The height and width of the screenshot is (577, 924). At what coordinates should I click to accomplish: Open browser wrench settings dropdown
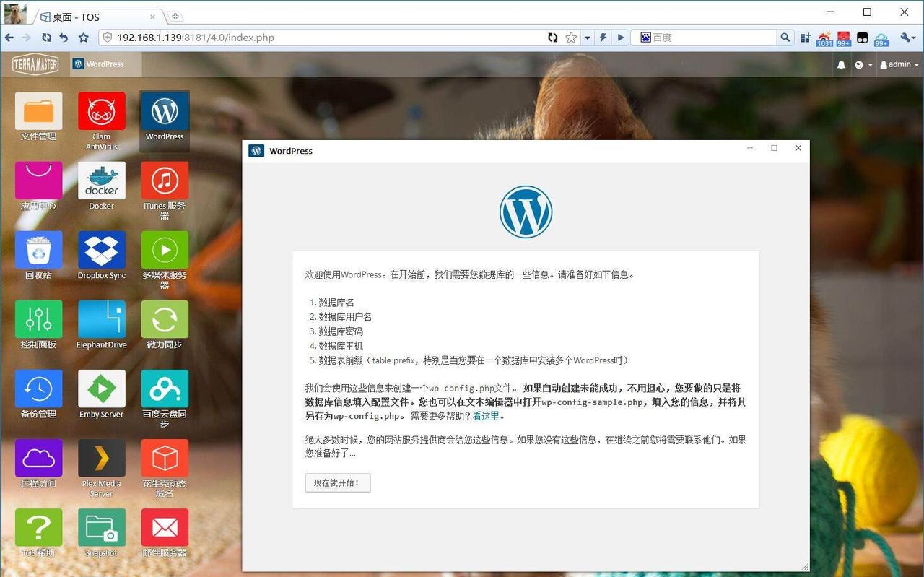click(907, 38)
